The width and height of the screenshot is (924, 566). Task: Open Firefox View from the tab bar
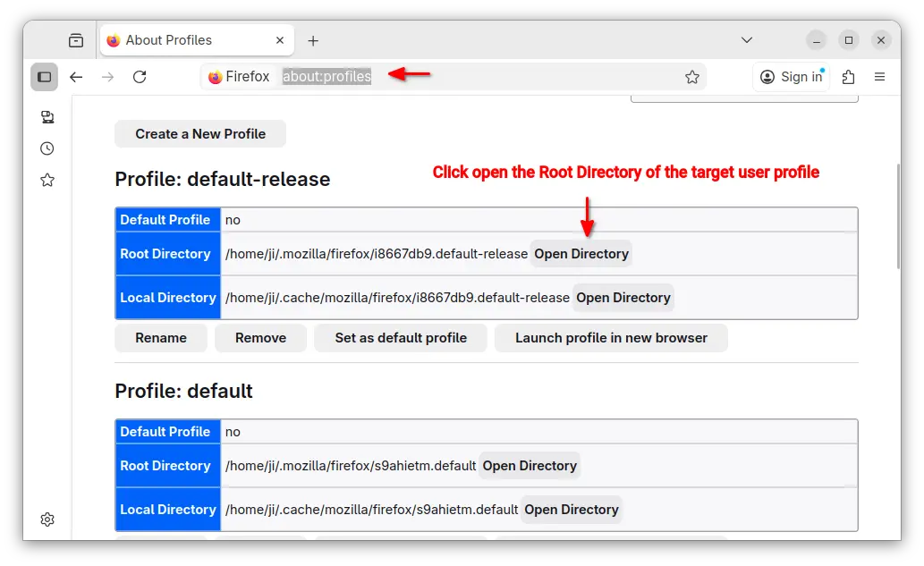pyautogui.click(x=76, y=40)
